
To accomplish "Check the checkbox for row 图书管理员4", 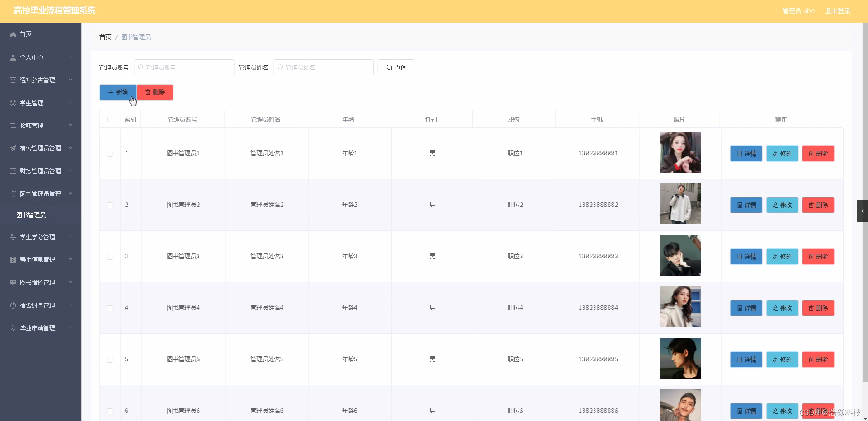I will 109,308.
